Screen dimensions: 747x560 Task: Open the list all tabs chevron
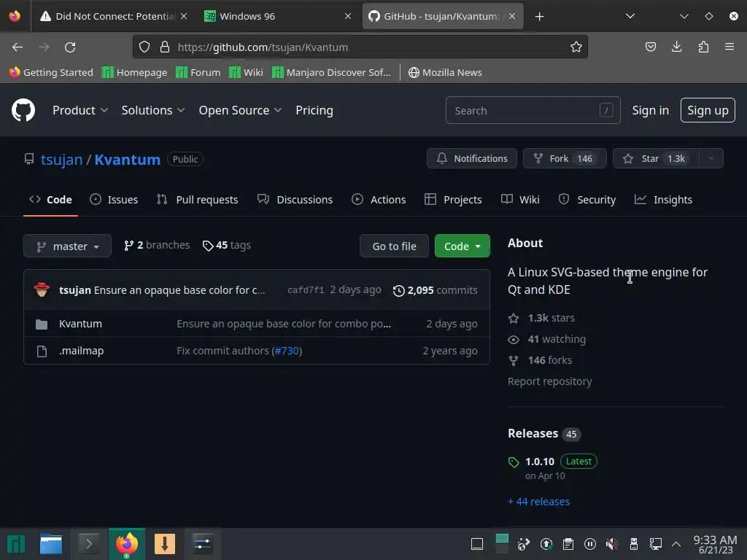(x=630, y=16)
